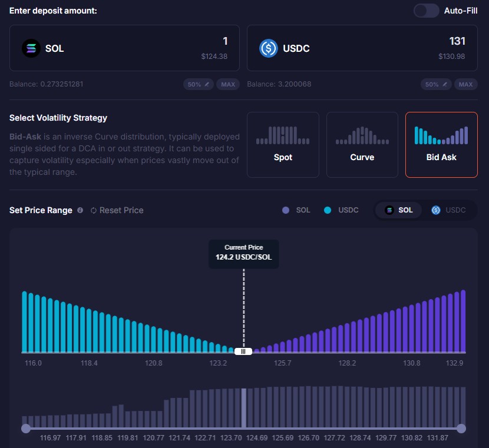Click the 50% button for USDC

pyautogui.click(x=435, y=84)
